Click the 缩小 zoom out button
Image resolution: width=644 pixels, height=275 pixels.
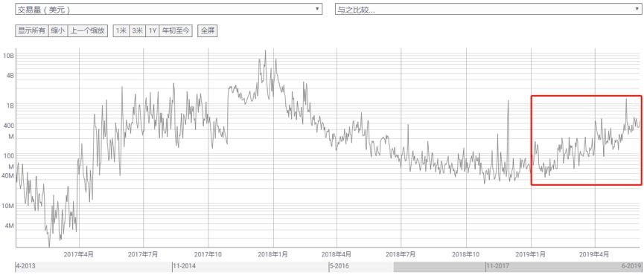point(58,30)
